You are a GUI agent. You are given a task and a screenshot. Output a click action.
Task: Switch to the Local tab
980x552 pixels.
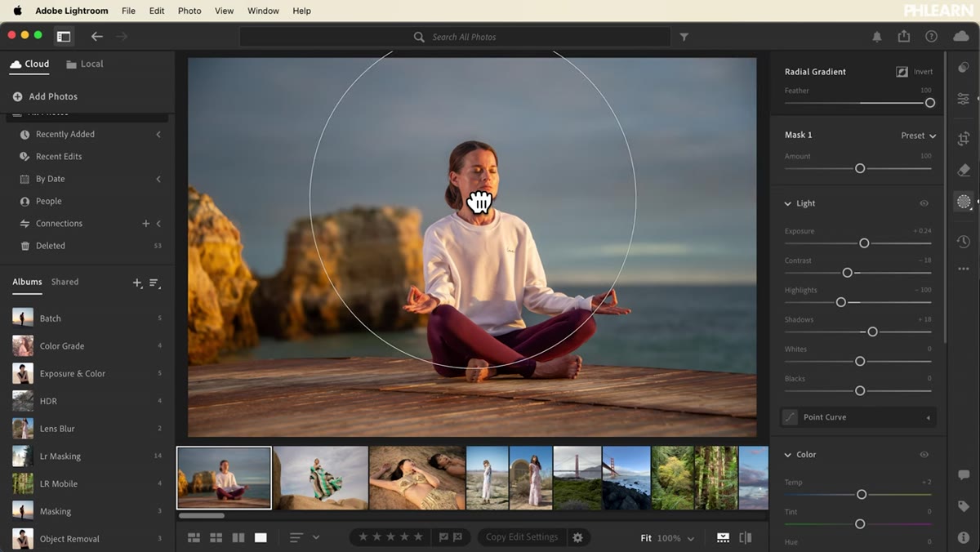coord(85,64)
